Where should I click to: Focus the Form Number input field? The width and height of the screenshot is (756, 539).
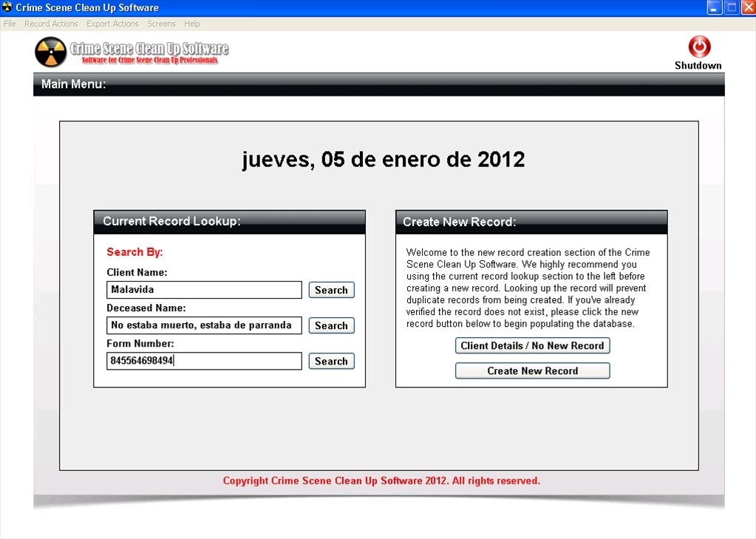[204, 361]
